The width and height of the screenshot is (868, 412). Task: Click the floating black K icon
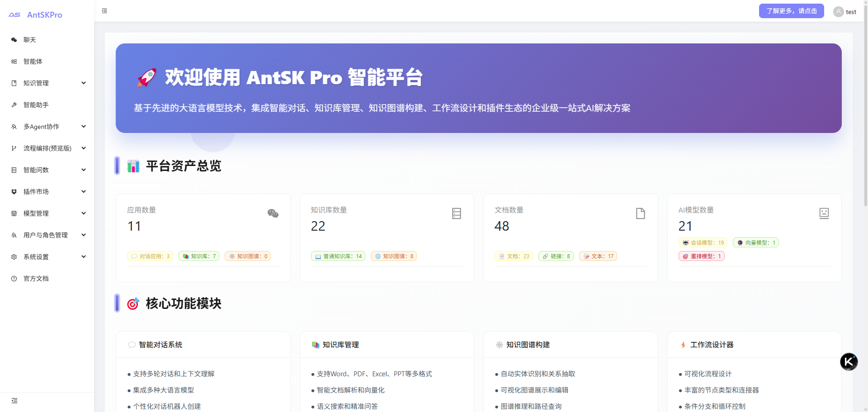point(849,362)
